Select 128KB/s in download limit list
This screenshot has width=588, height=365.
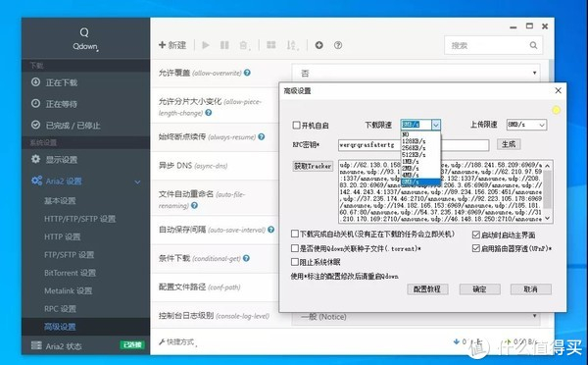pos(420,141)
